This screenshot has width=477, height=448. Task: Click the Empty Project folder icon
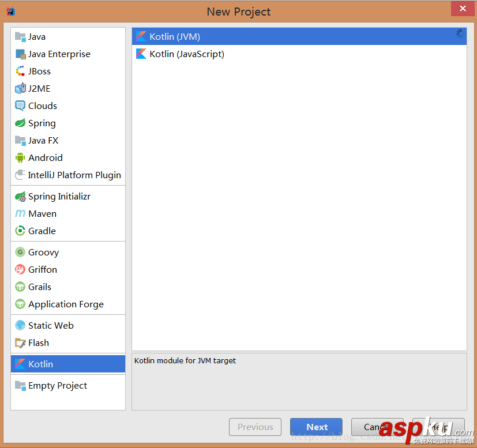coord(20,386)
